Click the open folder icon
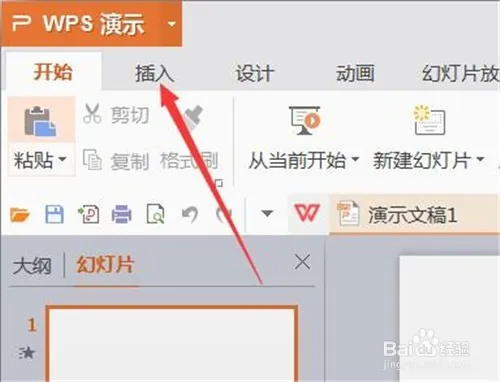This screenshot has width=500, height=382. [x=20, y=214]
